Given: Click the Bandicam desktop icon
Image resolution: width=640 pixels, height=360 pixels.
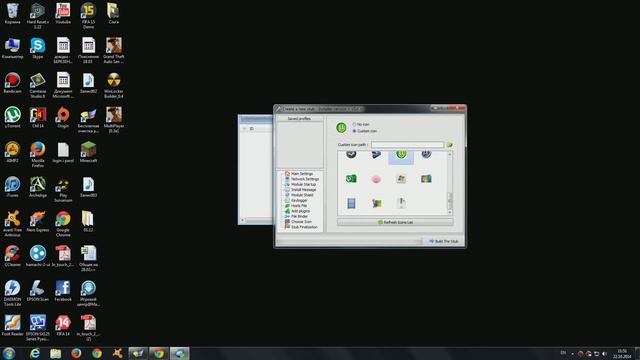Looking at the screenshot, I should [x=12, y=83].
